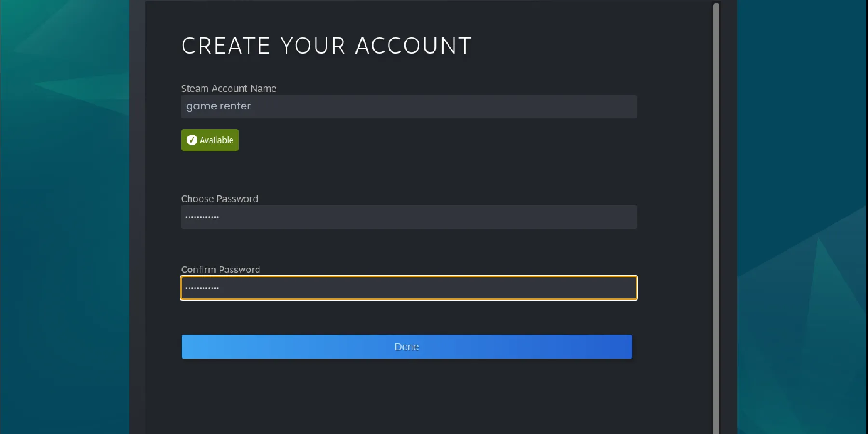Click the "CREATE YOUR ACCOUNT" heading
This screenshot has height=434, width=868.
click(326, 46)
